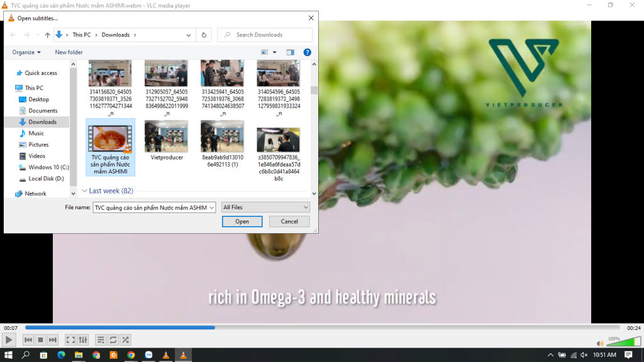Show the VLC playlist
This screenshot has height=362, width=644.
point(100,339)
